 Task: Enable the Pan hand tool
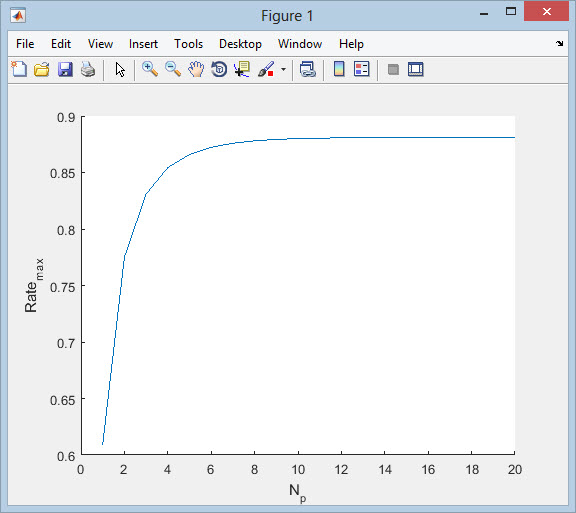point(196,69)
